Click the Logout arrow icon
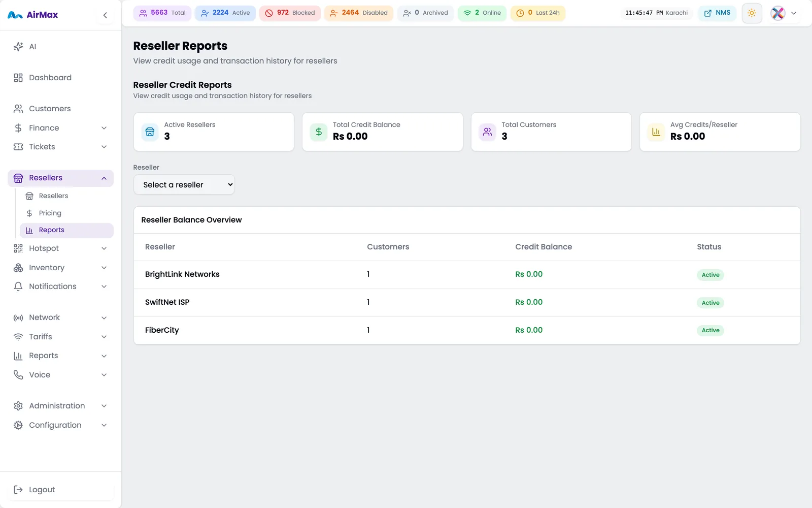The image size is (812, 508). (x=18, y=490)
